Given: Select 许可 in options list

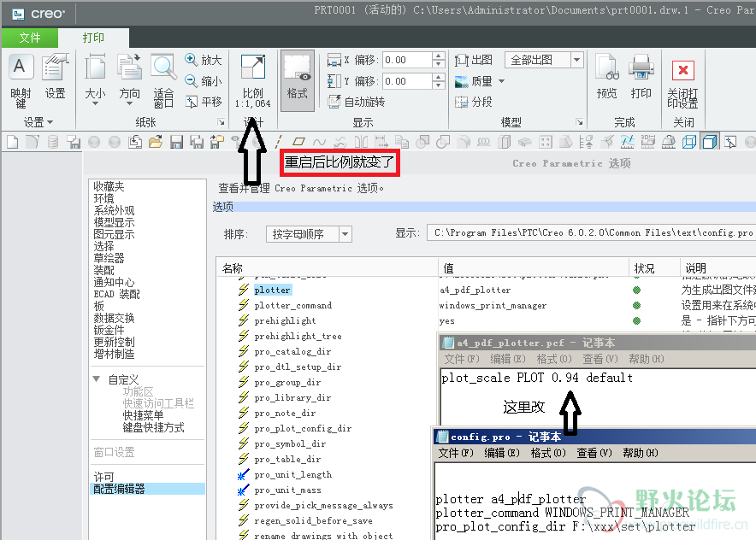Looking at the screenshot, I should click(103, 477).
